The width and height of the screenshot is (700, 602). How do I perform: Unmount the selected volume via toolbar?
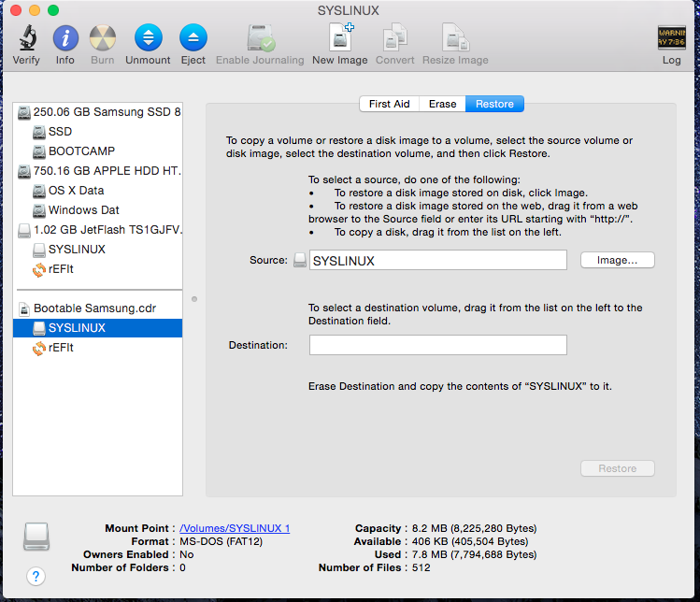(x=149, y=37)
